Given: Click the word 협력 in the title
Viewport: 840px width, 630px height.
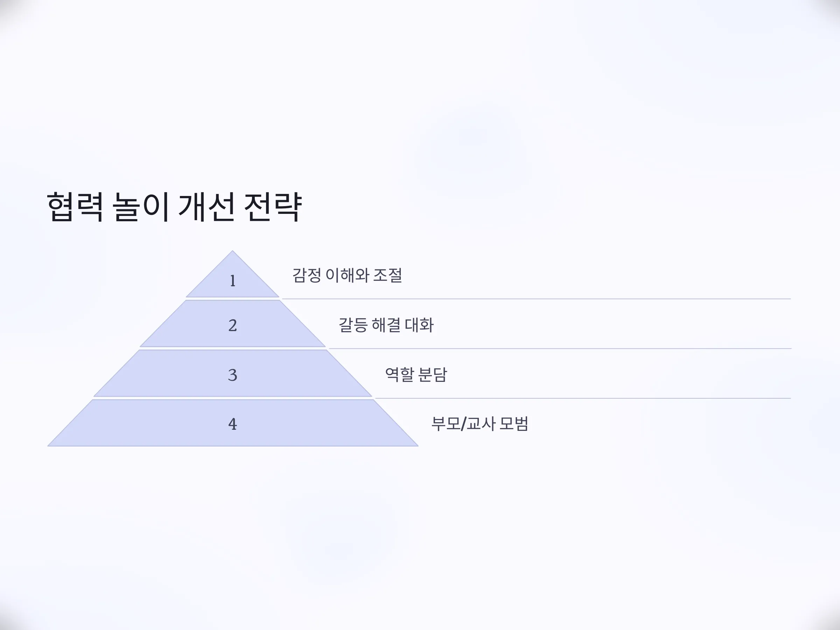Looking at the screenshot, I should 75,207.
